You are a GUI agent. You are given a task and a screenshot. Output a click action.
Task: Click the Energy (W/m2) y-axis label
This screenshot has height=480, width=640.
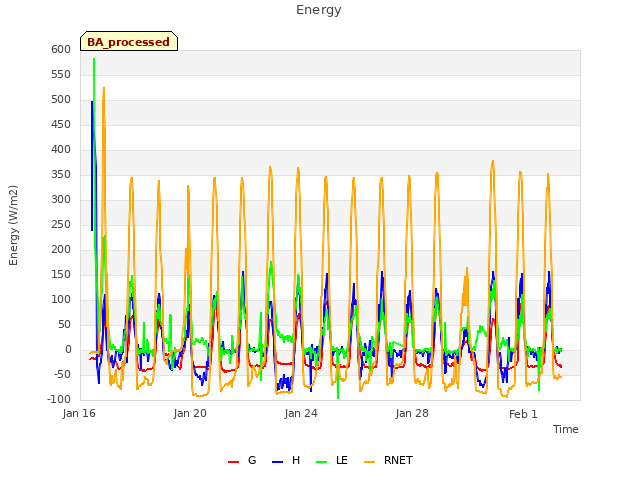click(13, 225)
